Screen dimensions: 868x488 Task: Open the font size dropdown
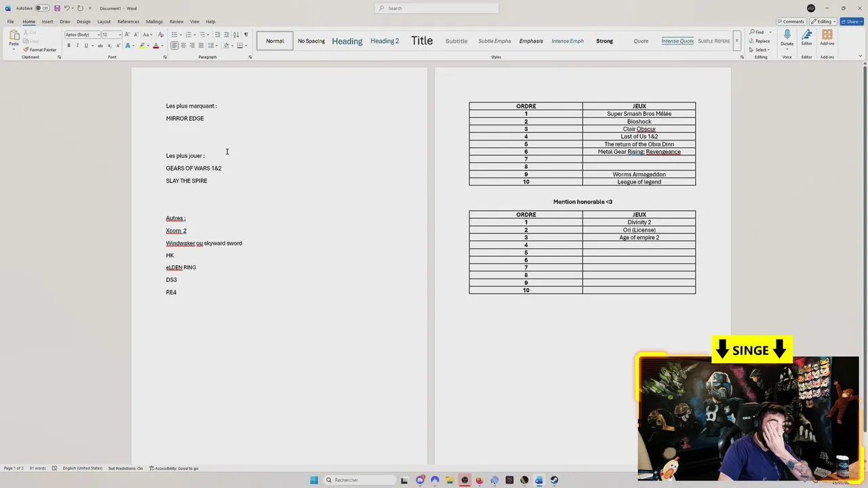[x=120, y=35]
